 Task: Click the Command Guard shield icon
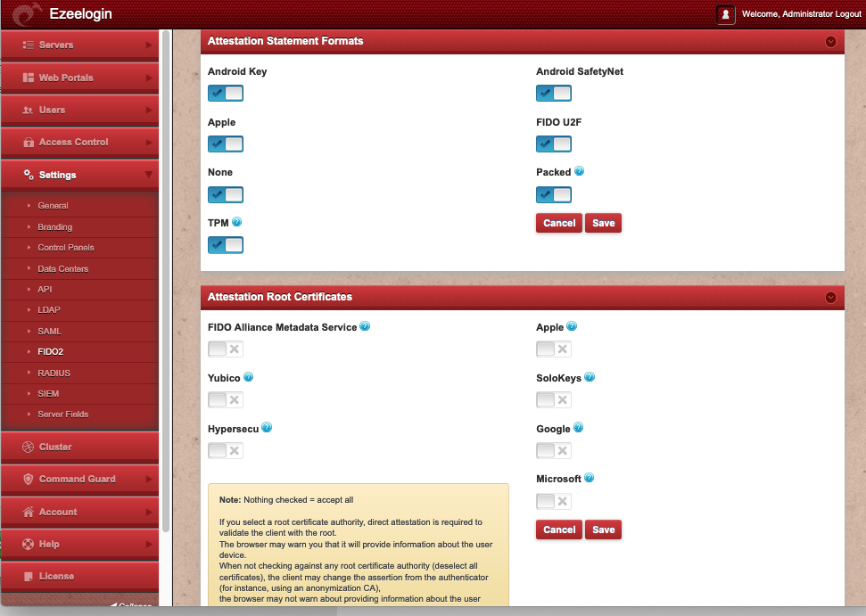click(x=29, y=479)
